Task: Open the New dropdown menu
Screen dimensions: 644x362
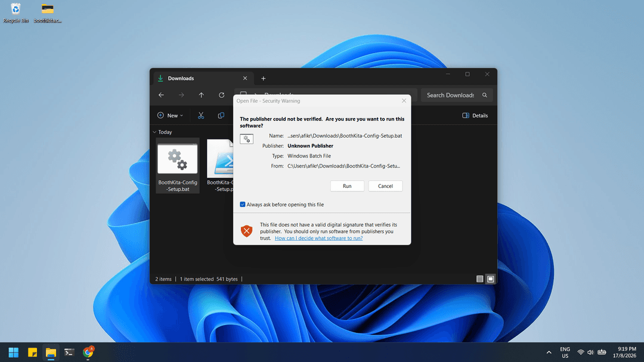Action: [x=170, y=116]
